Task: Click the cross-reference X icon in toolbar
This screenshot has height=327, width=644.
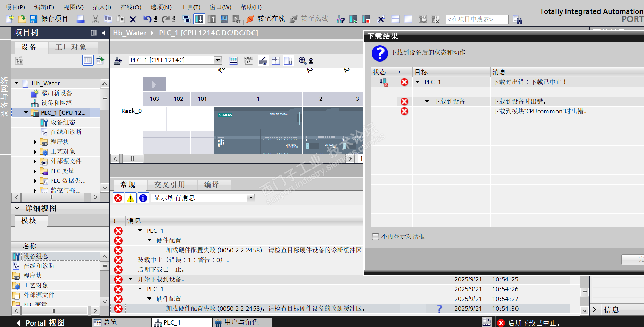Action: point(381,19)
